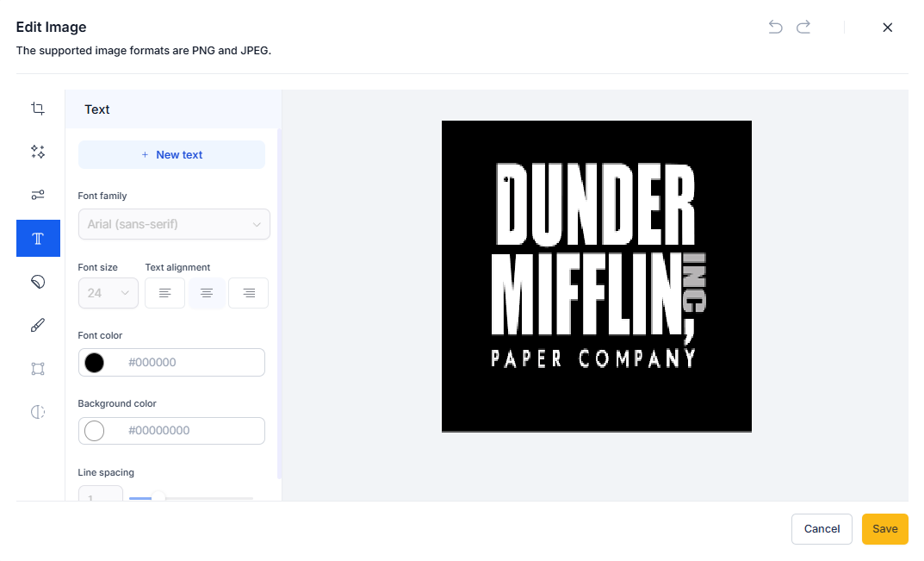
Task: Redo the last edit
Action: pos(803,27)
